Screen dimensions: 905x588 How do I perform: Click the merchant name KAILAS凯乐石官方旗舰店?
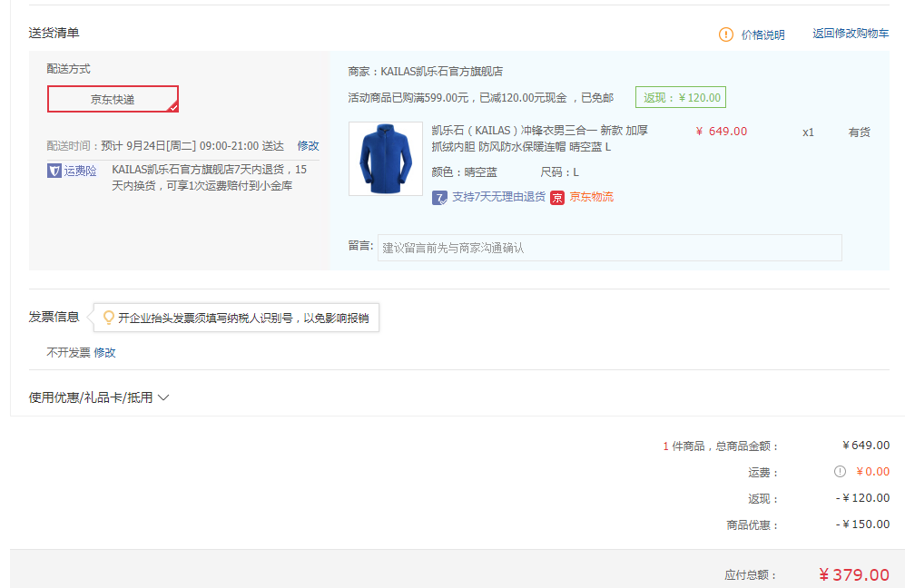(441, 72)
